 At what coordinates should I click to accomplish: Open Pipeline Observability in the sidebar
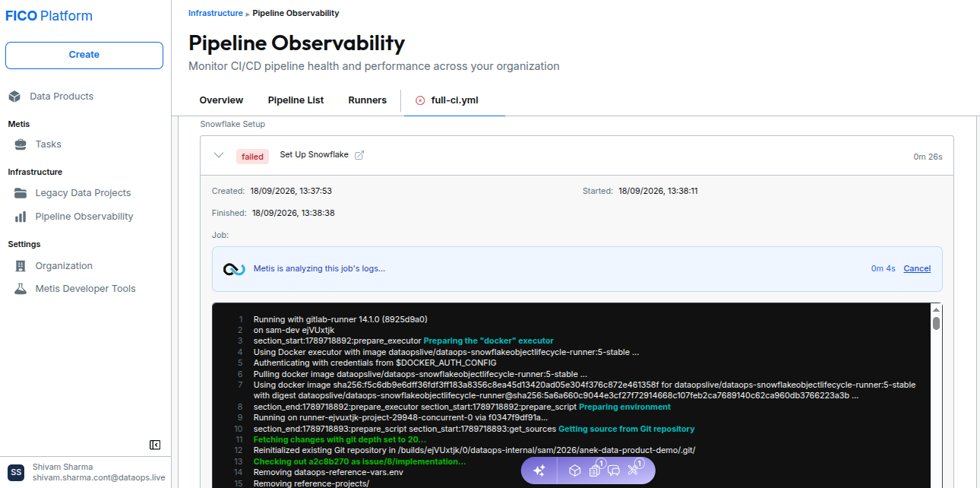coord(84,217)
